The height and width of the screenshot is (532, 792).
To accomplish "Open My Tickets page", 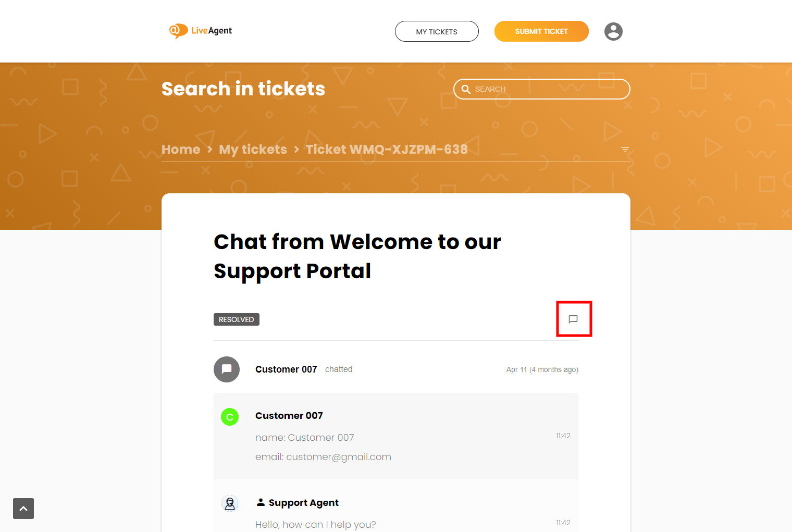I will click(437, 31).
